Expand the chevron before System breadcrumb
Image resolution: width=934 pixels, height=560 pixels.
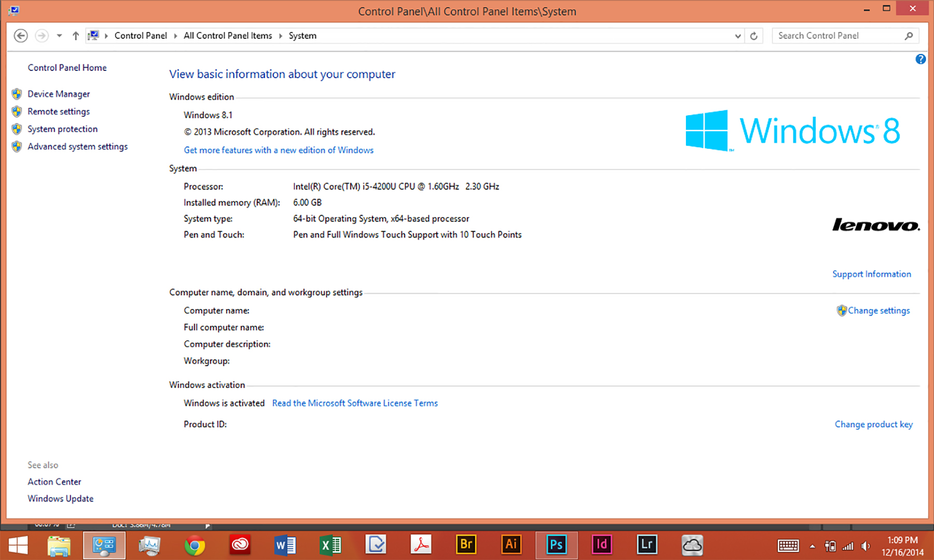click(x=281, y=36)
